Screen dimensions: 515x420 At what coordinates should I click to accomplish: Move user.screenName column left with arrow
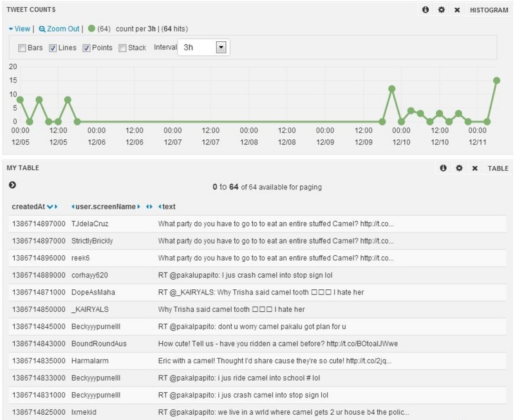click(x=73, y=207)
